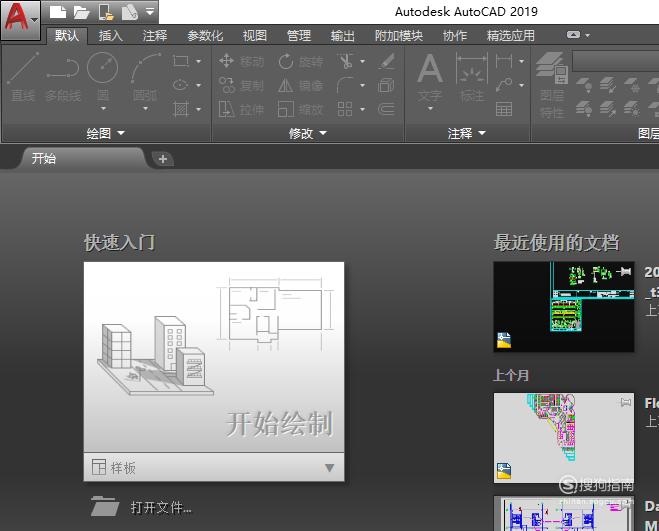The height and width of the screenshot is (531, 659).
Task: Expand the Fillet tool dropdown arrow
Action: (363, 85)
